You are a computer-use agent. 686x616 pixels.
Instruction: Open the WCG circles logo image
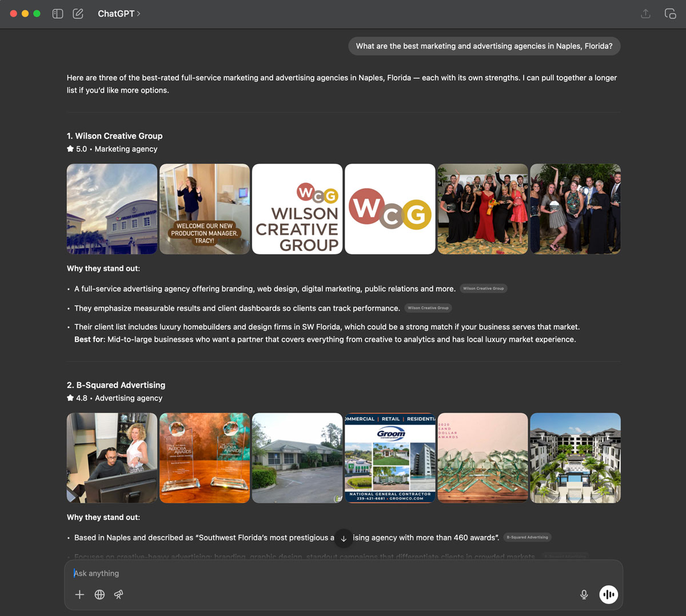[x=390, y=209]
